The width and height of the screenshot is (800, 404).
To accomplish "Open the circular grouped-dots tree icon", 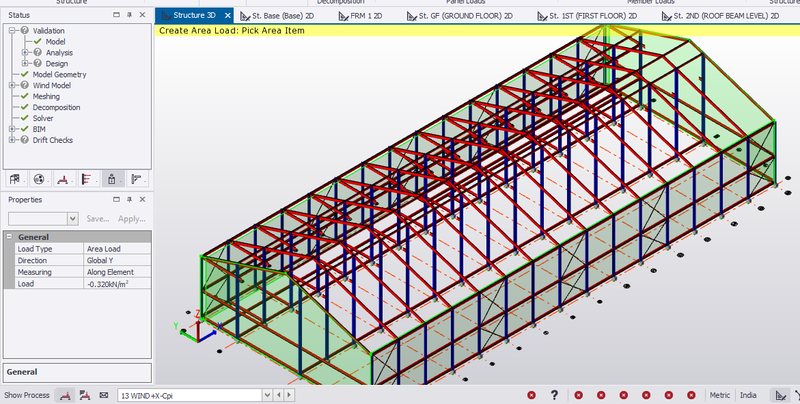I will coord(39,179).
